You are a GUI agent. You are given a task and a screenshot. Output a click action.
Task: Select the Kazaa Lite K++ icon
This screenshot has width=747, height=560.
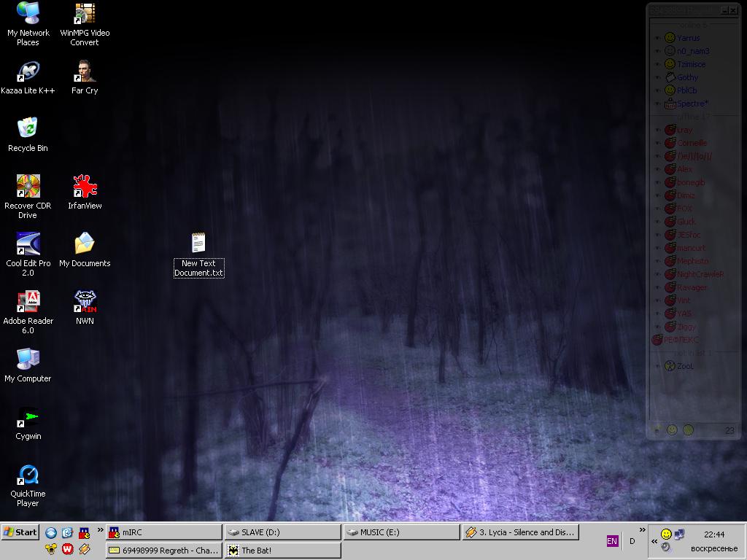click(28, 72)
